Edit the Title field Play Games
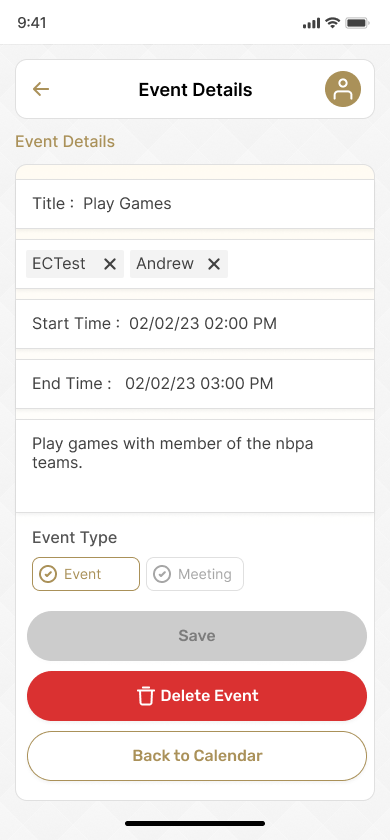The height and width of the screenshot is (840, 390). (195, 204)
